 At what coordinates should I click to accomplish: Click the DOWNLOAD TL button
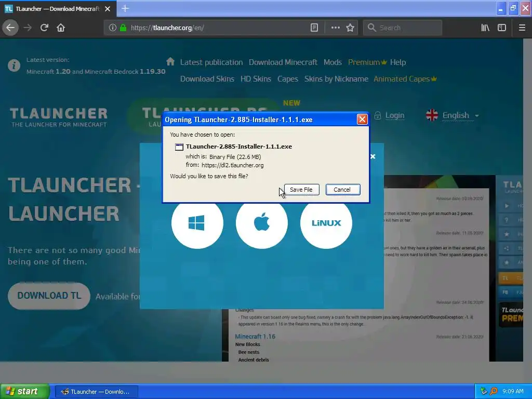[x=49, y=296]
